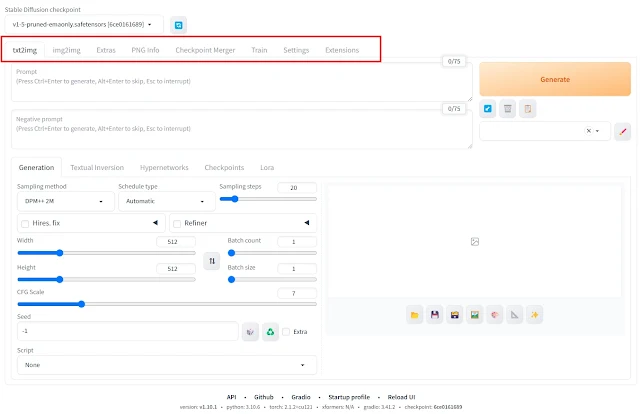640x414 pixels.
Task: Go to Checkpoint Merger tab
Action: point(205,50)
